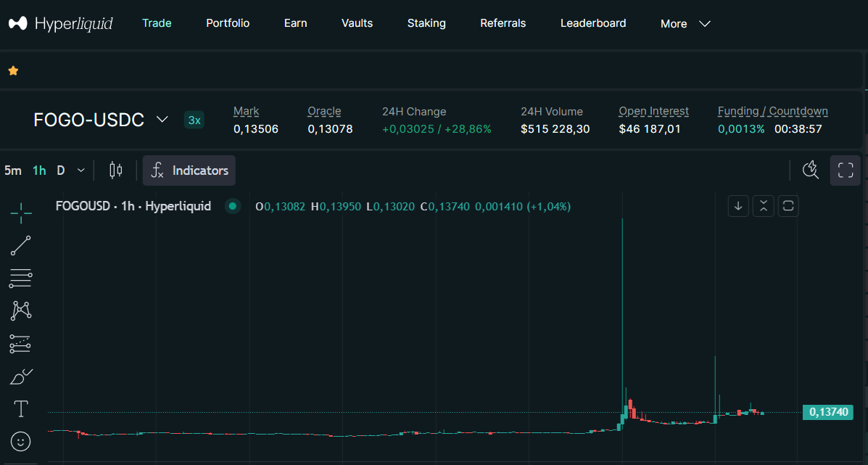Click the favorites star icon
Screen dimensions: 868x465
click(x=13, y=71)
